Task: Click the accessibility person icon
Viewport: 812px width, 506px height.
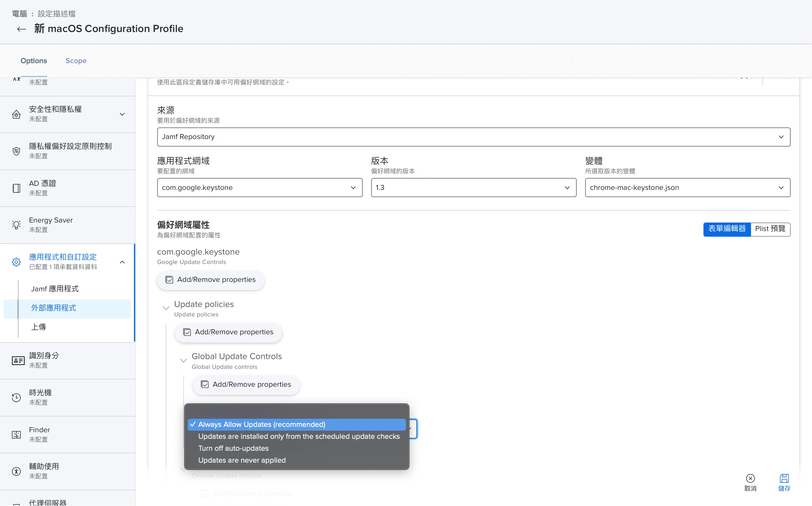Action: [x=16, y=471]
